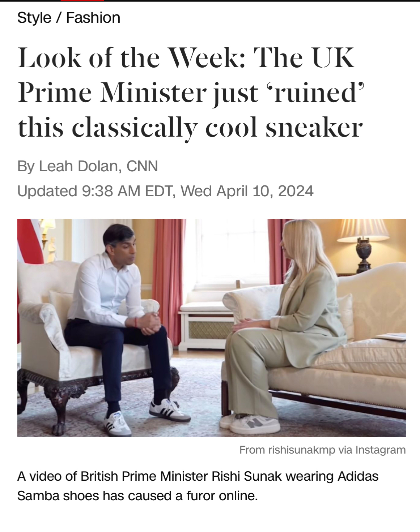Open the main article photo
Image resolution: width=420 pixels, height=532 pixels.
(212, 328)
